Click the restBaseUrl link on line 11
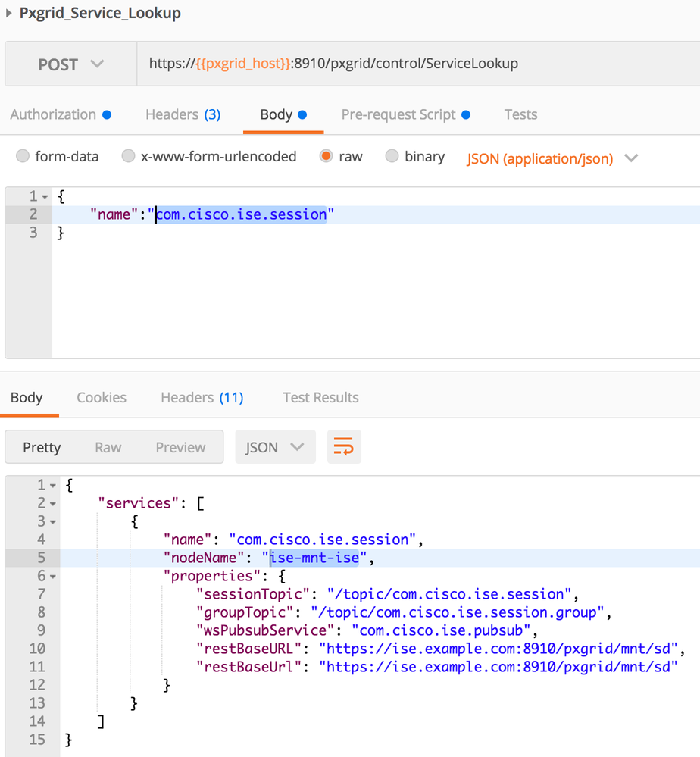 coord(498,667)
